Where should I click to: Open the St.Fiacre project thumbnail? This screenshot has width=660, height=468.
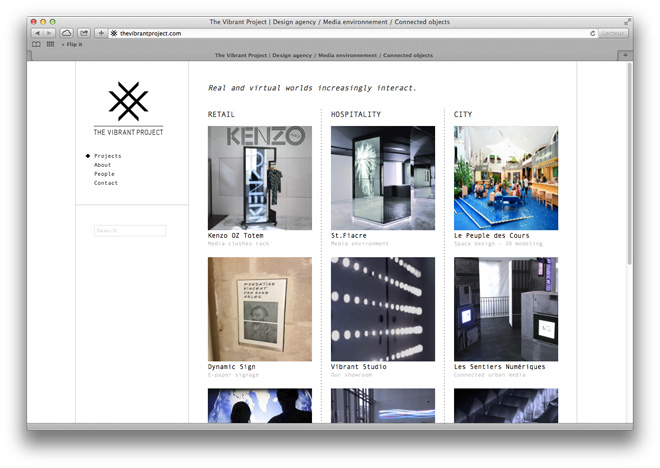coord(383,178)
